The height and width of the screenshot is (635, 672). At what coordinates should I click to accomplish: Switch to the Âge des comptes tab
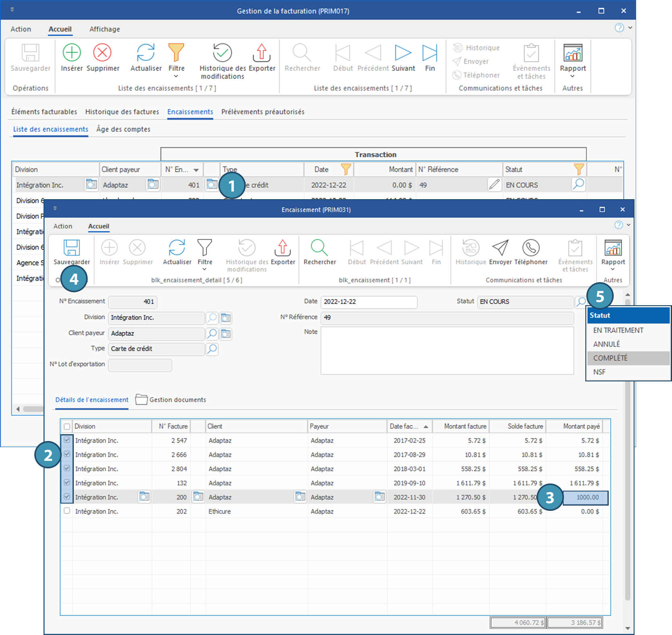123,129
